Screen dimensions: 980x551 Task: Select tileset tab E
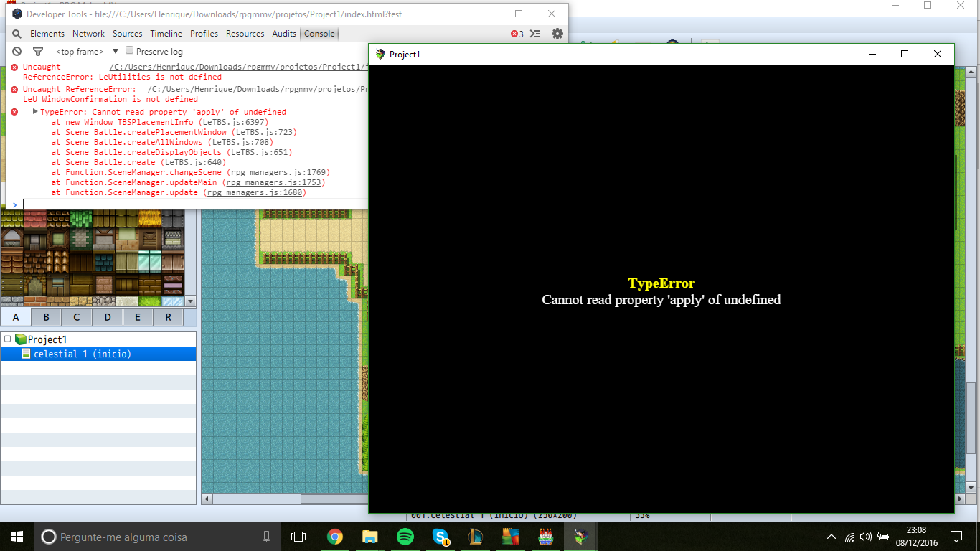tap(138, 317)
